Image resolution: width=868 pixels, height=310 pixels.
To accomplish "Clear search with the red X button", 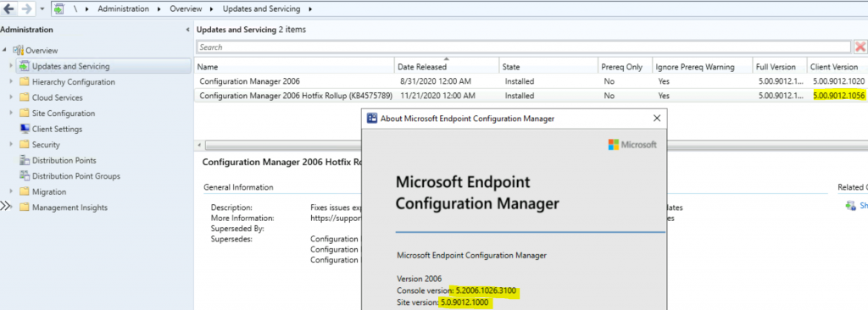I will tap(860, 47).
